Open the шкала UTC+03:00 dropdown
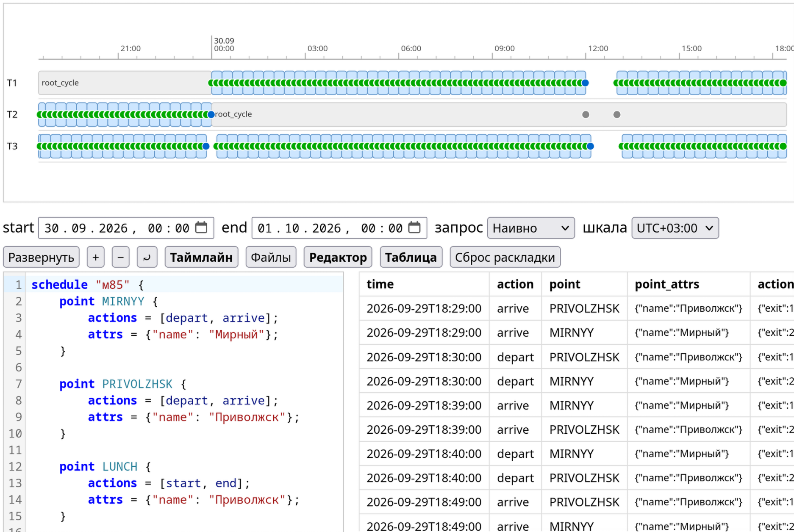The height and width of the screenshot is (532, 794). tap(675, 228)
